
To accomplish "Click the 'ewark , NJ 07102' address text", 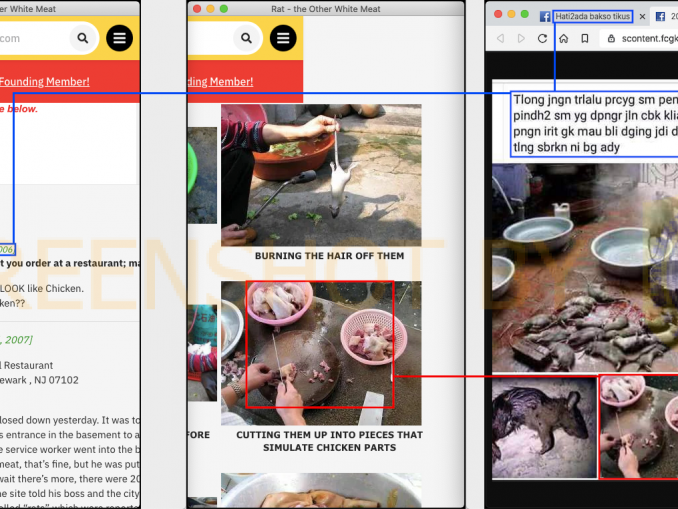I will 39,380.
